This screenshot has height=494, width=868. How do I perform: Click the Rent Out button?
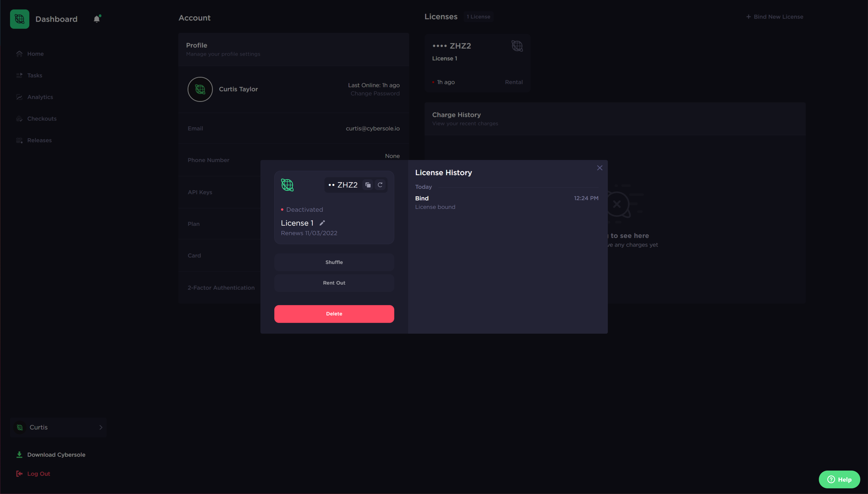[x=334, y=283]
